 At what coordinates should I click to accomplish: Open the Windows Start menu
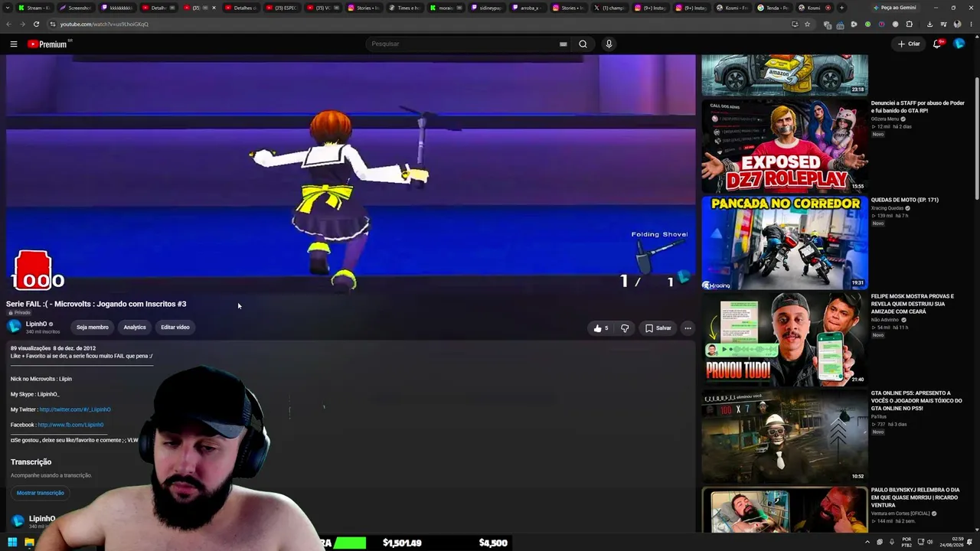coord(12,543)
